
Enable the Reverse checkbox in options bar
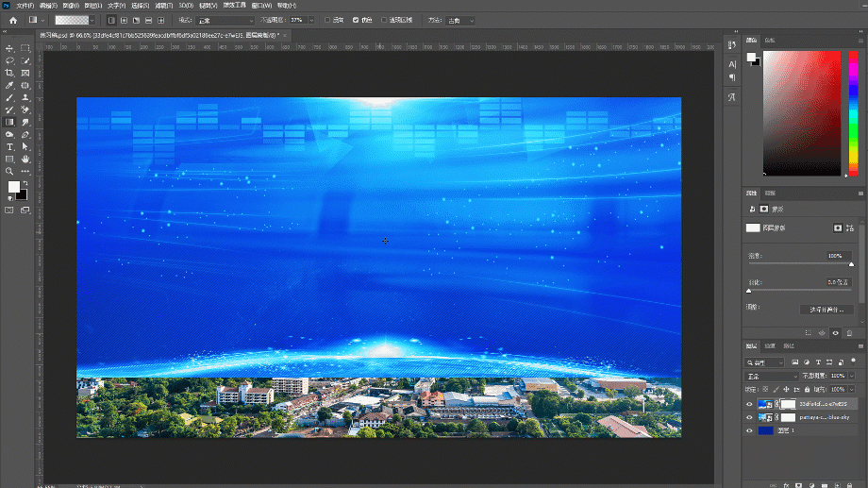pyautogui.click(x=327, y=21)
